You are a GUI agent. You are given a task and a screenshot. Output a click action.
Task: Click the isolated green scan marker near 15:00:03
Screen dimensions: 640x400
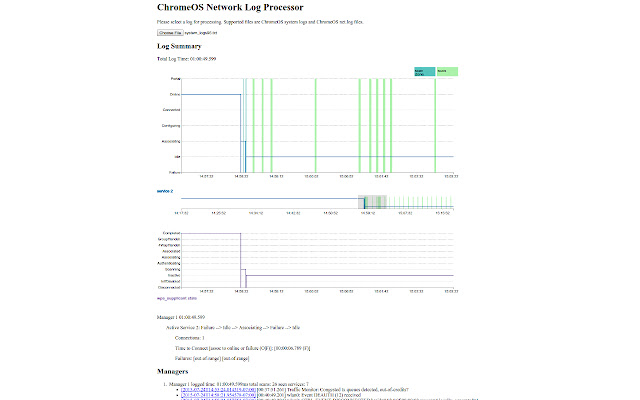click(316, 125)
